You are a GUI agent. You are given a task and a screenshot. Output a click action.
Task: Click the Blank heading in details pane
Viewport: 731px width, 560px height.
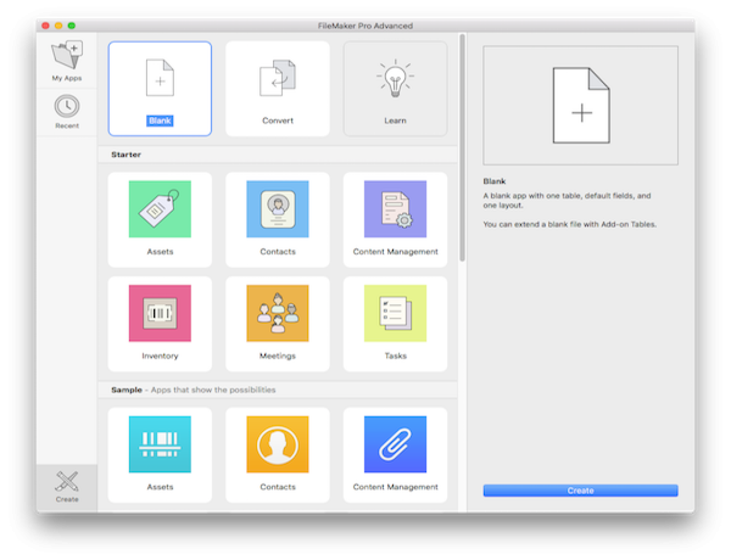pyautogui.click(x=495, y=181)
